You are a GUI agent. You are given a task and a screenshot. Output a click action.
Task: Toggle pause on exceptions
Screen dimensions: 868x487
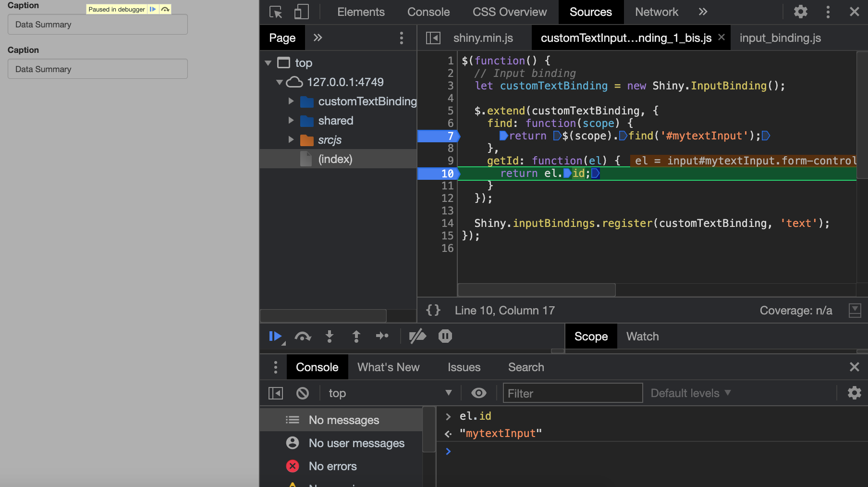pyautogui.click(x=445, y=336)
